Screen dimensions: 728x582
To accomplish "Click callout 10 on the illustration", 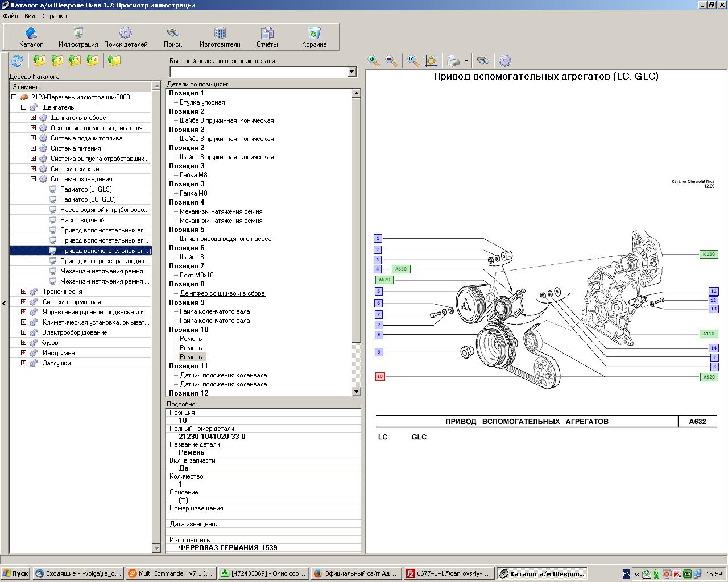I will 380,376.
